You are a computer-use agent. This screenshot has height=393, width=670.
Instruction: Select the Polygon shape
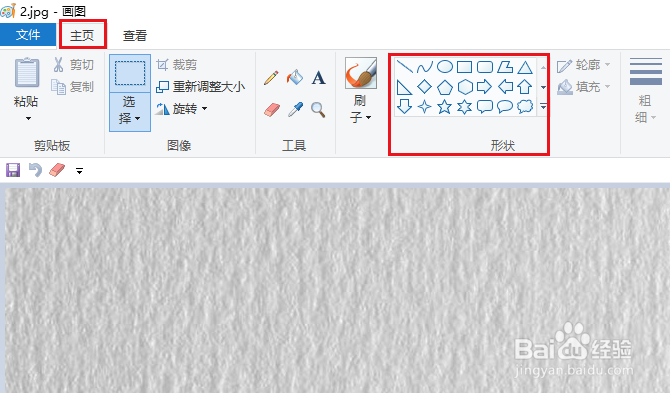coord(505,67)
